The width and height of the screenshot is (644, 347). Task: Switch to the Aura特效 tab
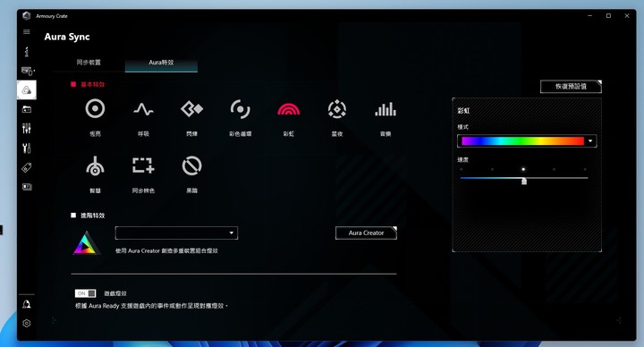pyautogui.click(x=161, y=63)
